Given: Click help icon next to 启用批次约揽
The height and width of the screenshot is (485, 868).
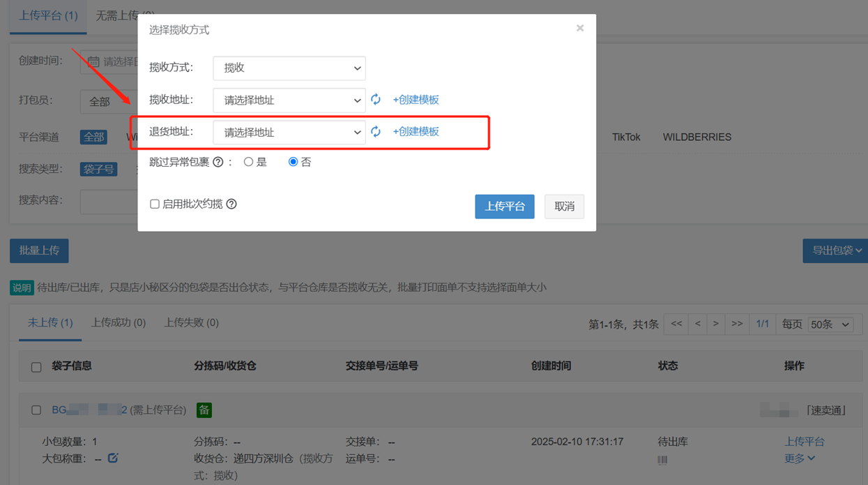Looking at the screenshot, I should [x=231, y=204].
